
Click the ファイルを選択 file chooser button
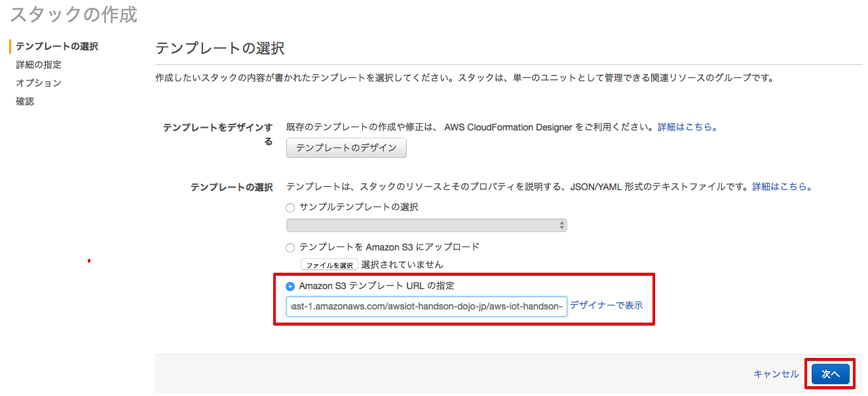coord(330,265)
